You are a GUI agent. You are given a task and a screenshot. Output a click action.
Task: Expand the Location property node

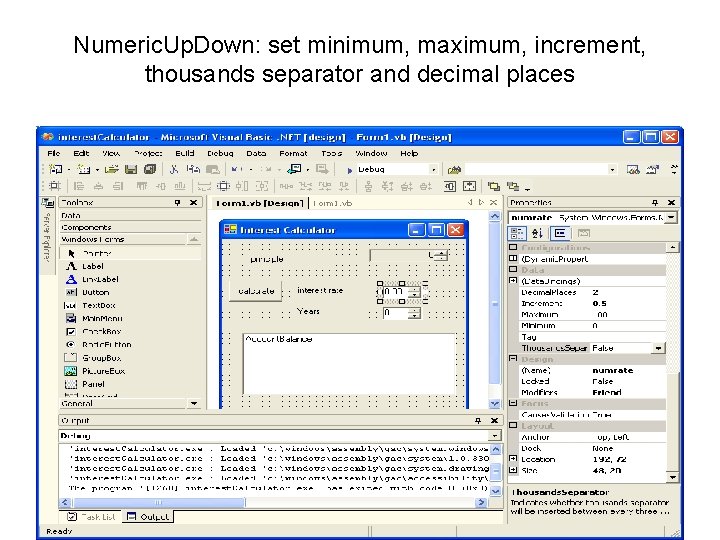pyautogui.click(x=513, y=459)
